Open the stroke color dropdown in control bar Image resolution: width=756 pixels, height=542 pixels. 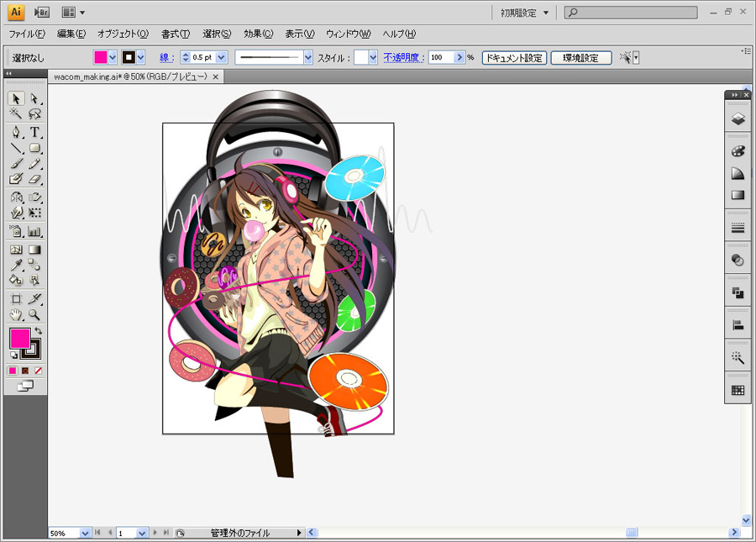141,57
